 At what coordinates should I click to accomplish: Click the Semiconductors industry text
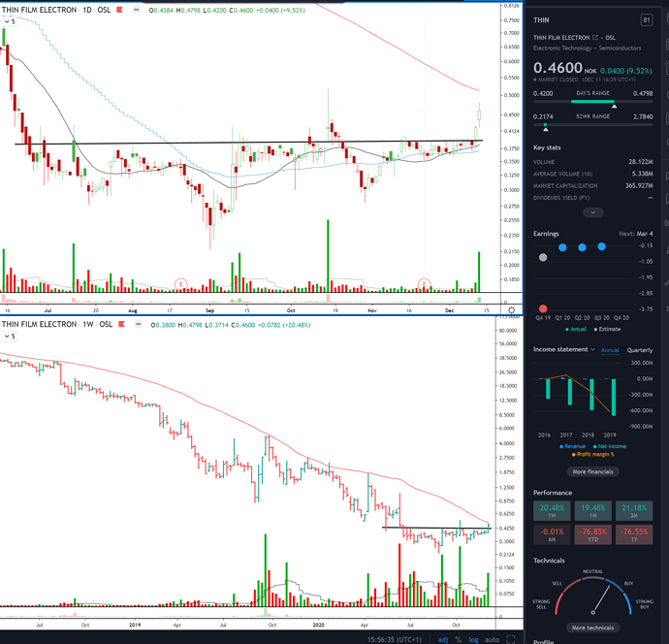620,48
